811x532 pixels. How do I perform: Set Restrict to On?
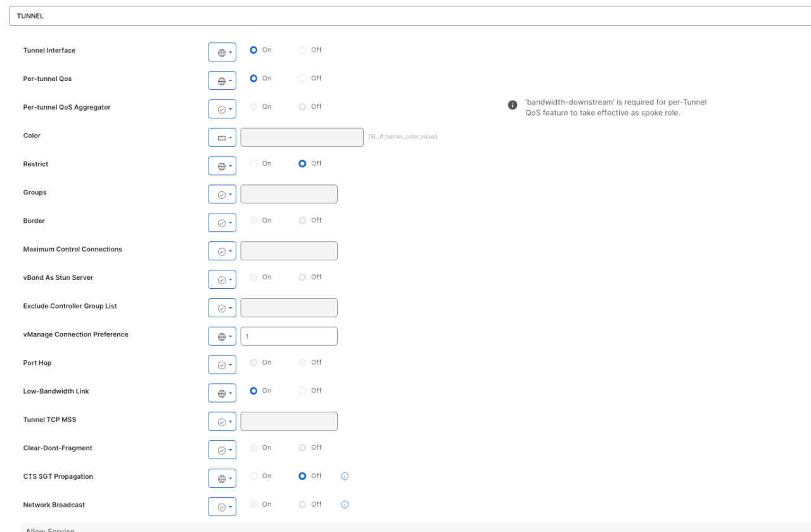pyautogui.click(x=254, y=163)
